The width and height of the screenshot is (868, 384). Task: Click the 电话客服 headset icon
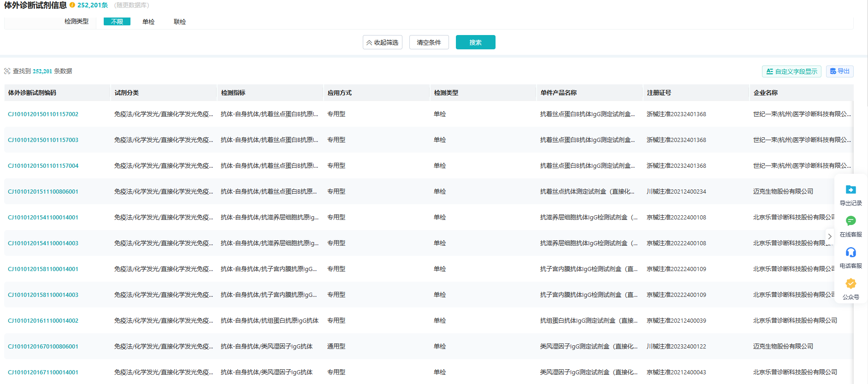850,252
